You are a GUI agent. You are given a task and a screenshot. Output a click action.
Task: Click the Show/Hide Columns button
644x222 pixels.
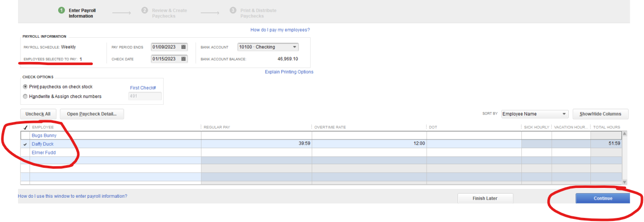[600, 114]
